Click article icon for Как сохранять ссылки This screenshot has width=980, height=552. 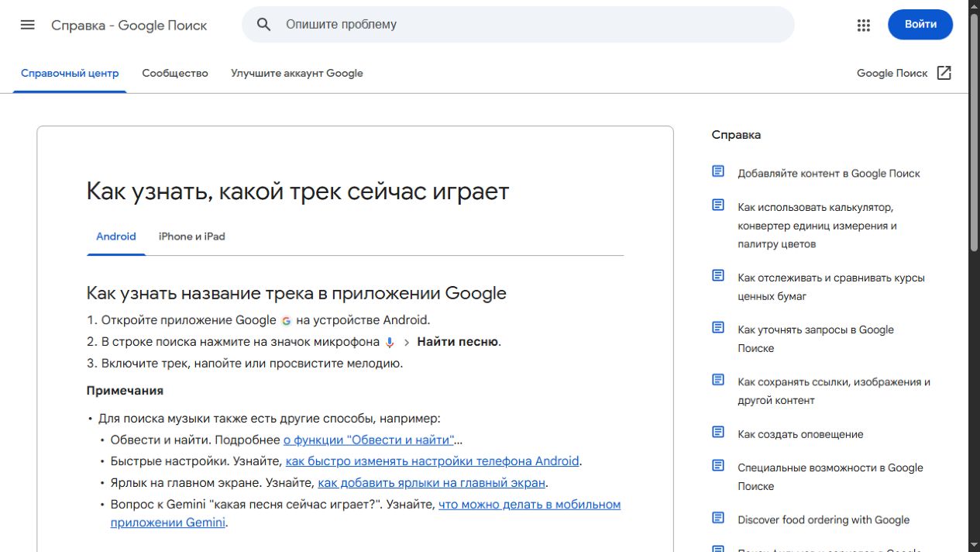click(718, 380)
